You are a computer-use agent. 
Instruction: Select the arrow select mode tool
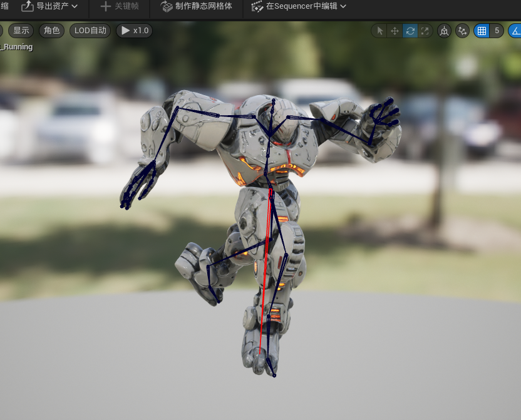(379, 31)
